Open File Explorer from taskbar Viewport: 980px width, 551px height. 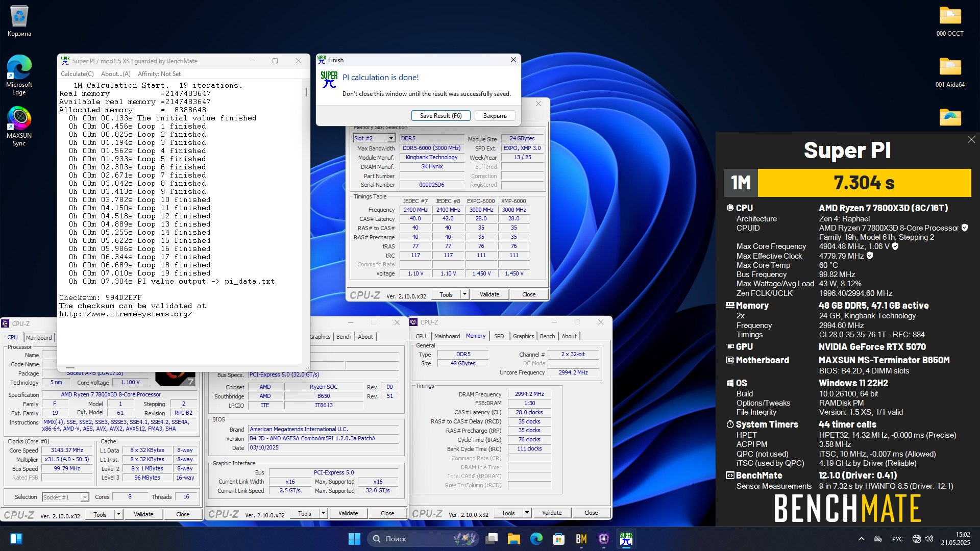point(514,539)
